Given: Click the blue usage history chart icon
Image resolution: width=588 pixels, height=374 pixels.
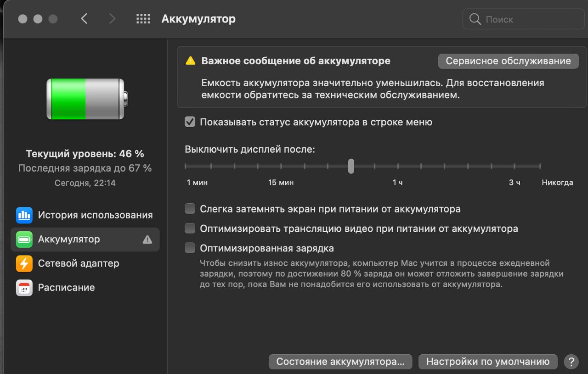Looking at the screenshot, I should point(24,215).
